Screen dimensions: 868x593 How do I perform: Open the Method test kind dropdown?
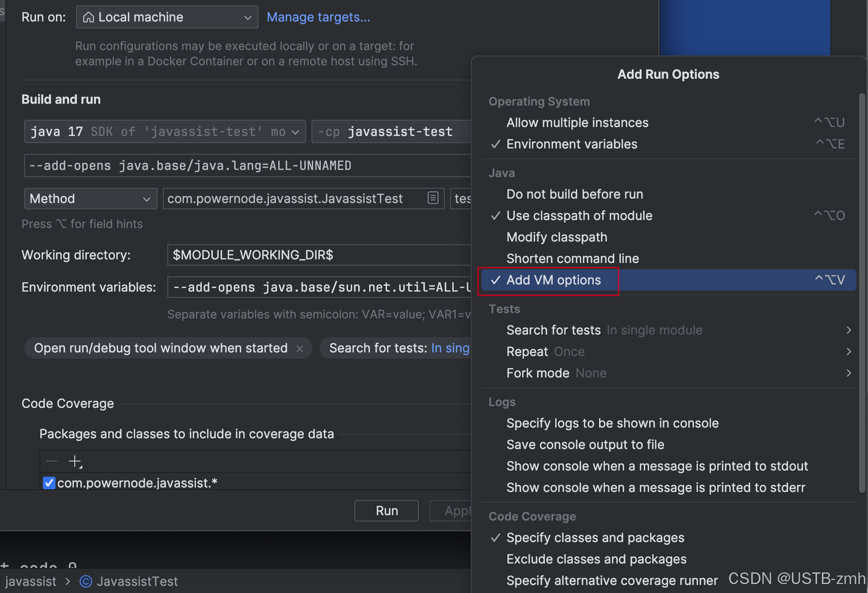coord(90,199)
